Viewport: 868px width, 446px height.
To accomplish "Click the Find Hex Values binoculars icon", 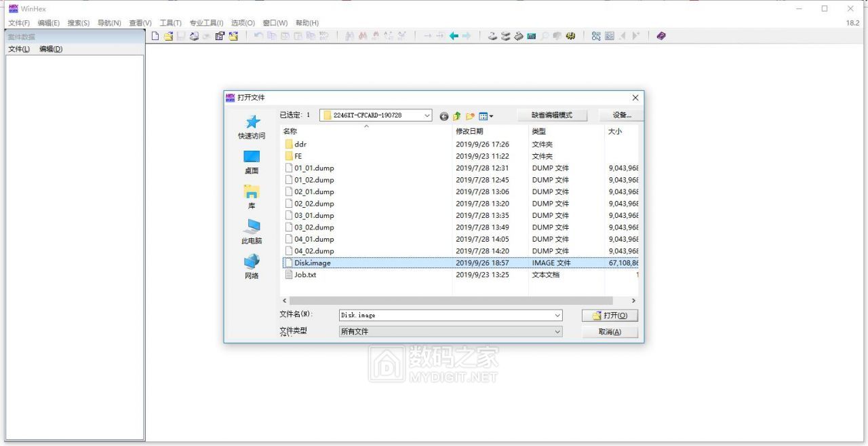I will click(363, 36).
